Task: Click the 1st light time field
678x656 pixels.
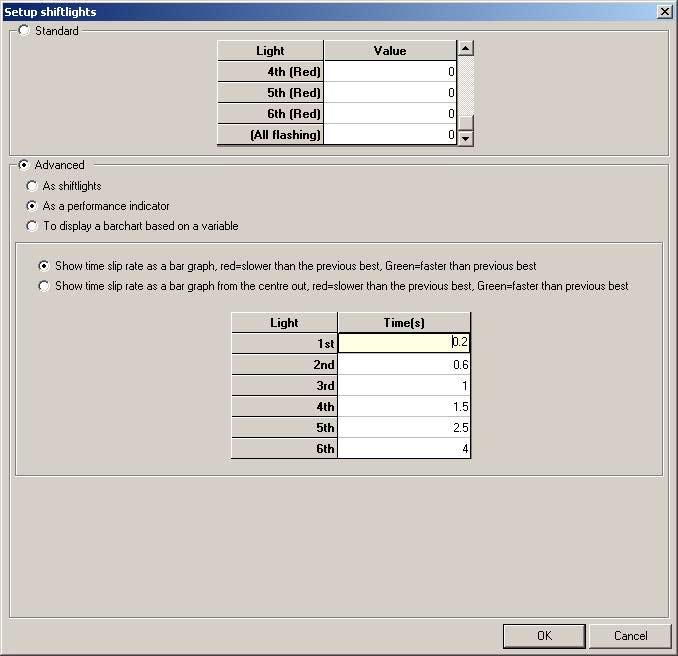Action: point(403,343)
